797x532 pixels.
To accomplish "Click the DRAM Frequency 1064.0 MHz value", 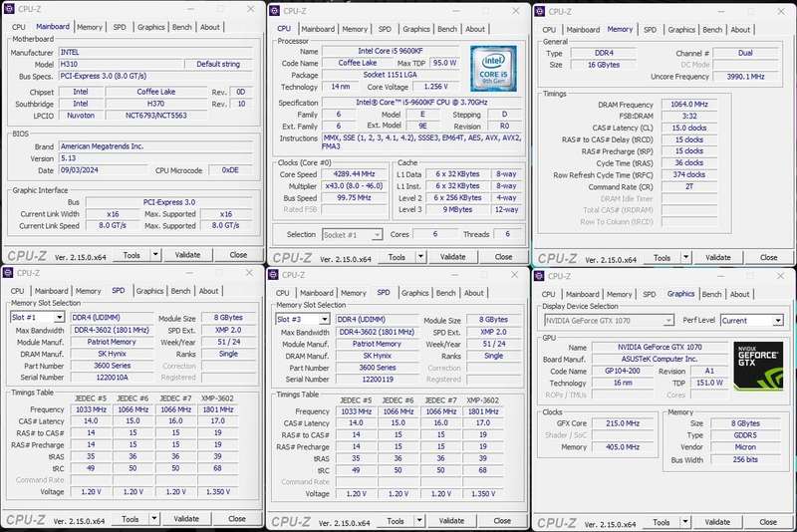I will click(689, 105).
